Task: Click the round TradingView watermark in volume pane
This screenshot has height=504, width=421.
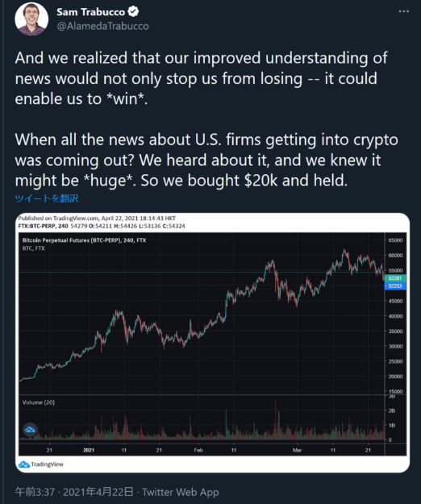Action: [x=30, y=430]
